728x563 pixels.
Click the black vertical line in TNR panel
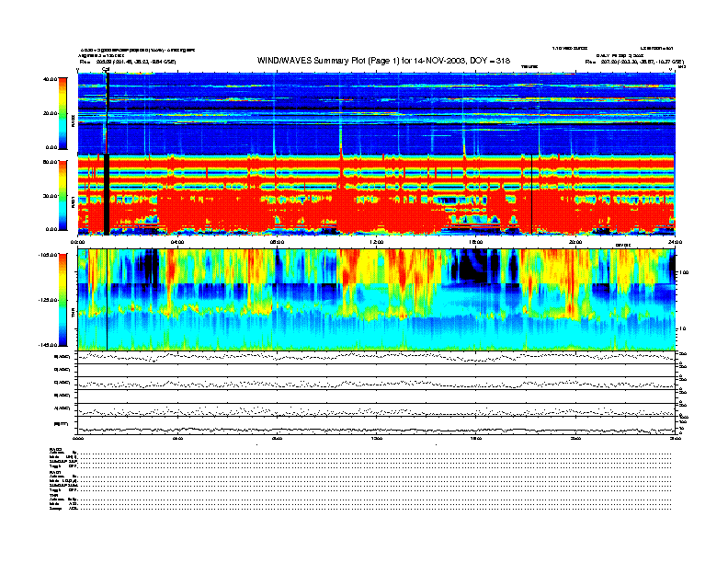(x=108, y=300)
